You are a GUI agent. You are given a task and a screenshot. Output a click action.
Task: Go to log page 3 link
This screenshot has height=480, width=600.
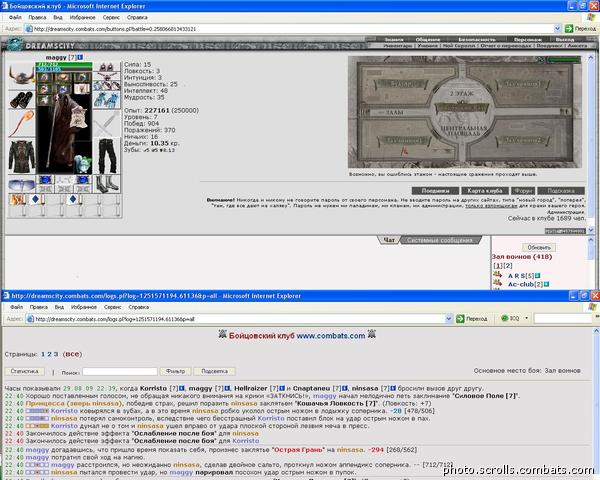56,354
